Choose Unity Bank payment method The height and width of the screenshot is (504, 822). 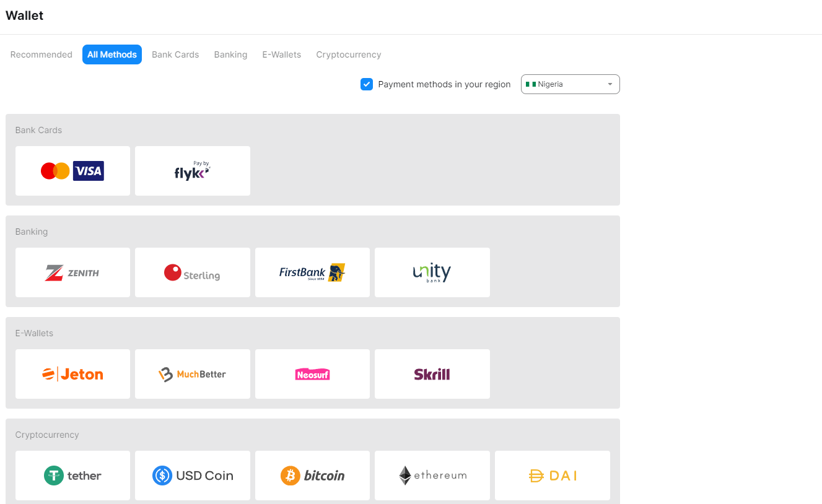click(x=432, y=272)
